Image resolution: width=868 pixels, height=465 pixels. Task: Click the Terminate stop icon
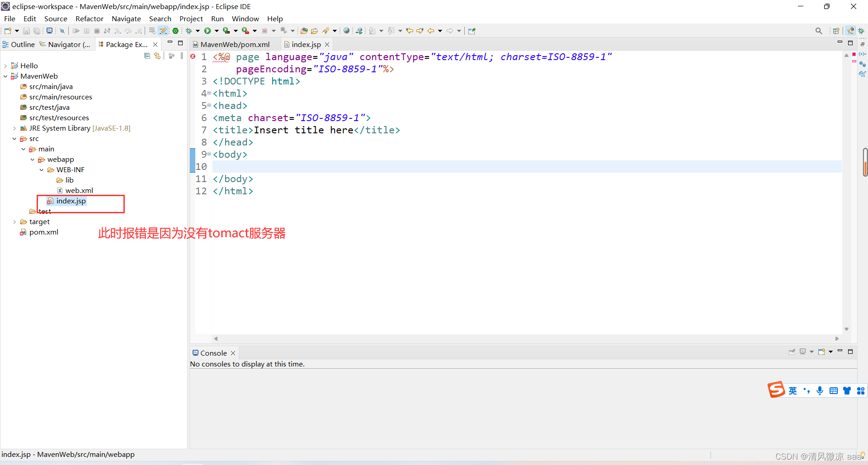(x=97, y=31)
